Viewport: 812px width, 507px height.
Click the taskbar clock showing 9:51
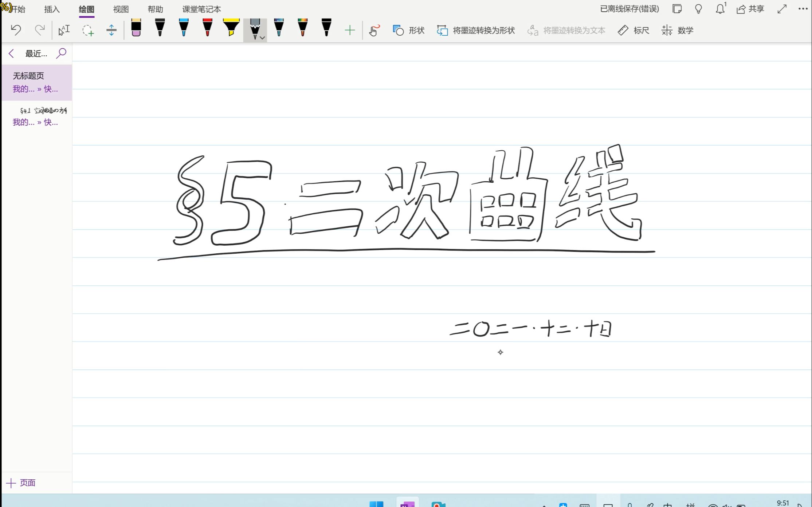tap(782, 503)
